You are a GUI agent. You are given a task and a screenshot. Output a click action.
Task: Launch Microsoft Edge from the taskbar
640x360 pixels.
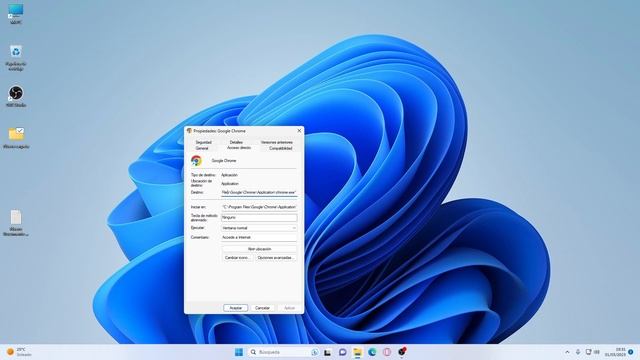(372, 352)
